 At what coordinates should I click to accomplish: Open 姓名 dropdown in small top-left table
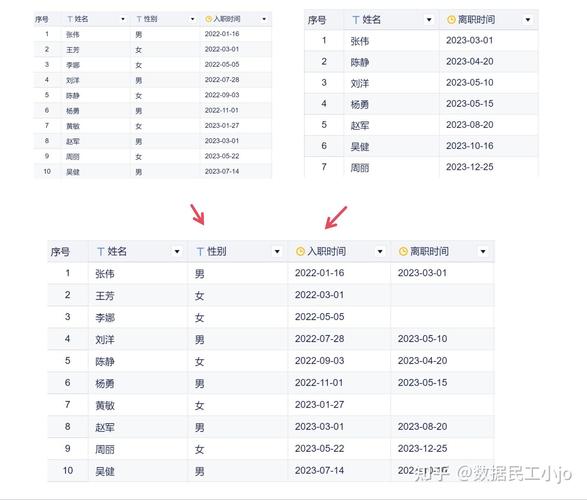click(x=123, y=19)
